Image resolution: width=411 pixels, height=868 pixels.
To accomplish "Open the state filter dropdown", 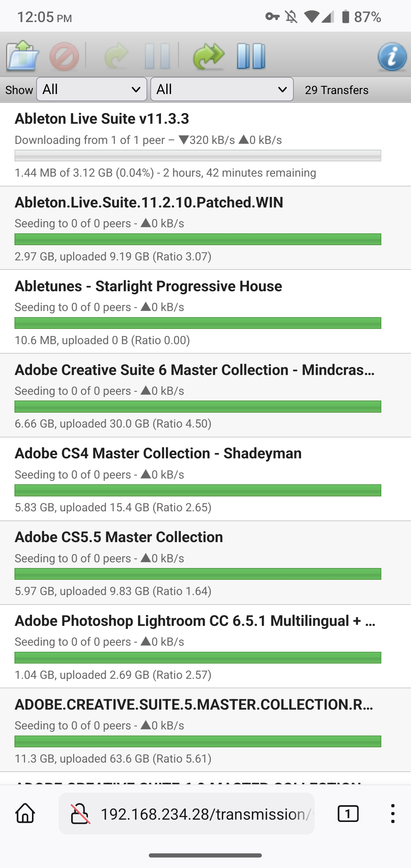I will 92,89.
